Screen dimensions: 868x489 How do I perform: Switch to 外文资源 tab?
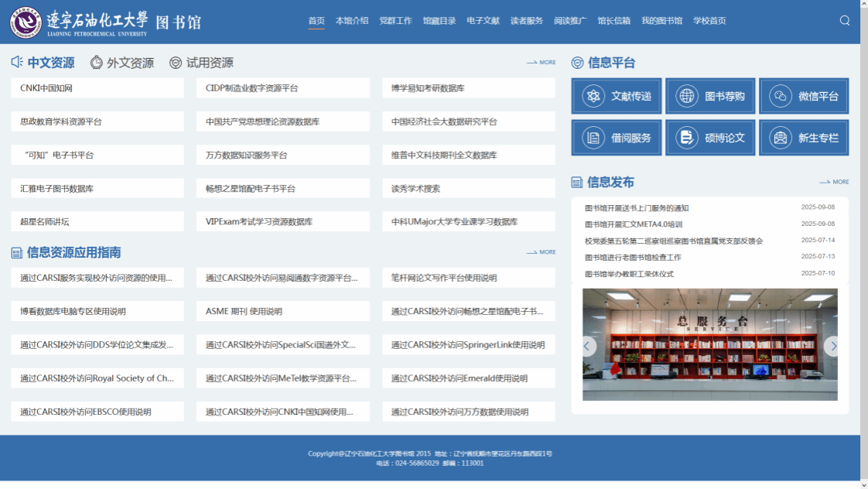tap(130, 63)
